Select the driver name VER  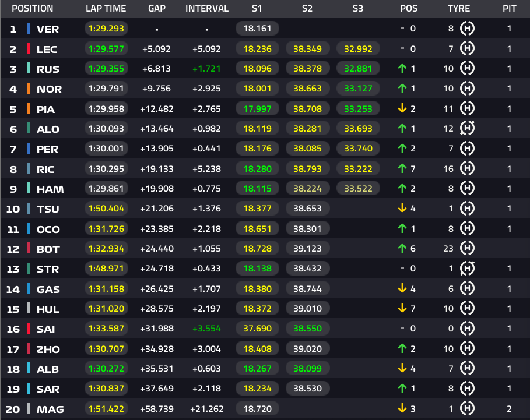click(x=48, y=29)
